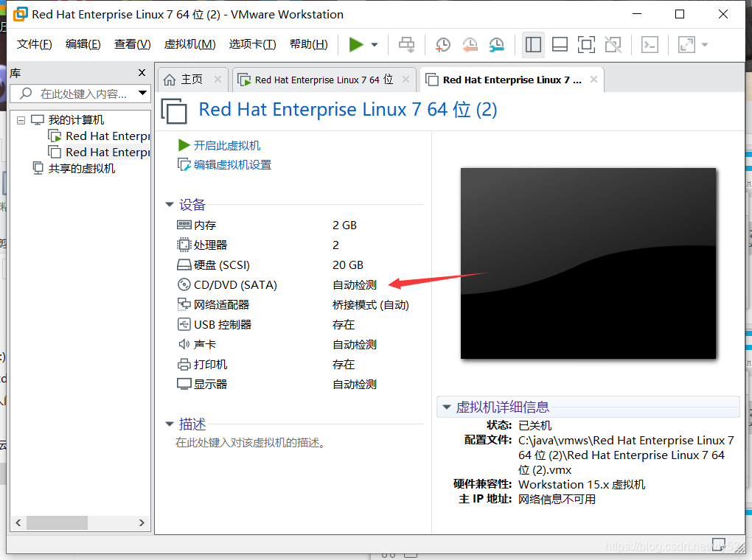Open the library search dropdown arrow

click(142, 93)
